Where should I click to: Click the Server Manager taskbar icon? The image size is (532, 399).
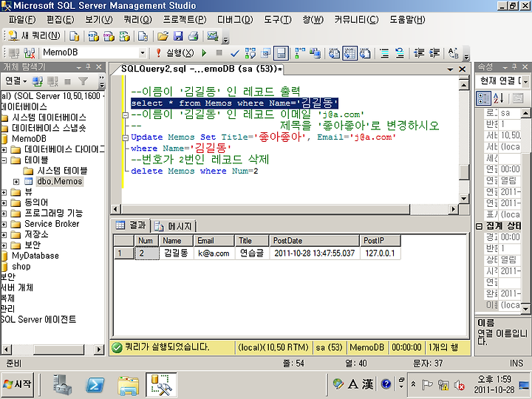tap(62, 385)
